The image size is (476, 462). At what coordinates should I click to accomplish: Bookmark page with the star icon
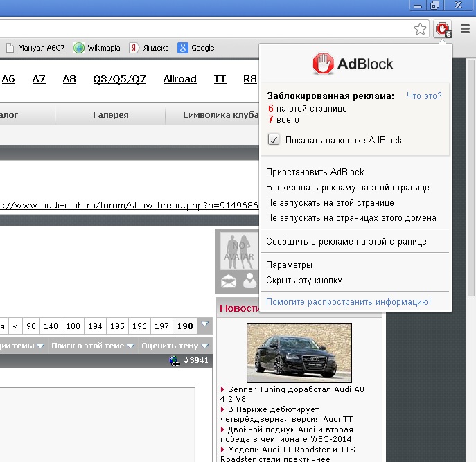(x=420, y=29)
